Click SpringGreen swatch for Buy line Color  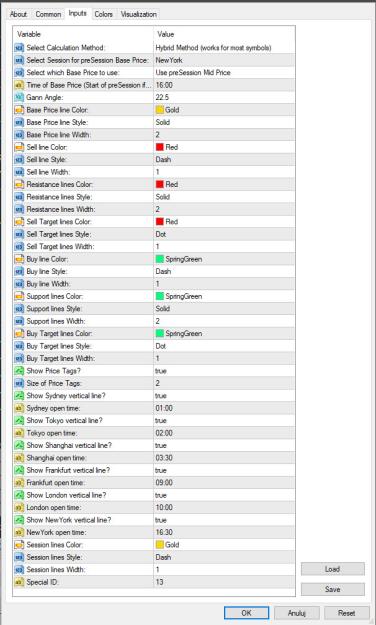pyautogui.click(x=160, y=259)
